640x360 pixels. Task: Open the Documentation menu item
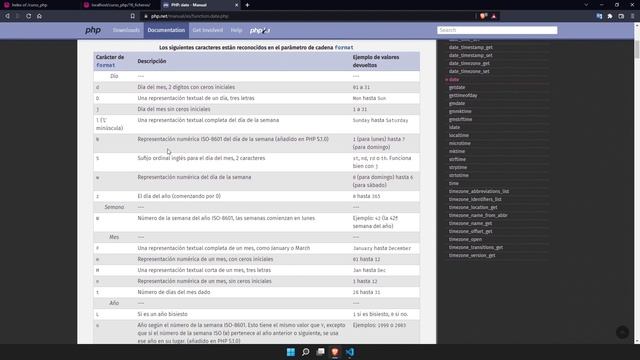click(x=166, y=30)
